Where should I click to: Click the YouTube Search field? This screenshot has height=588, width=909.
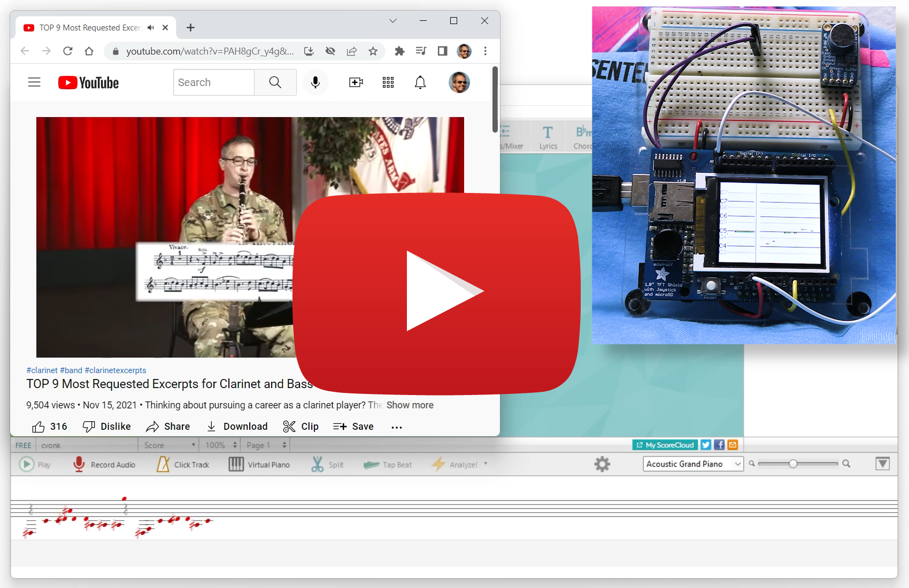(x=214, y=82)
